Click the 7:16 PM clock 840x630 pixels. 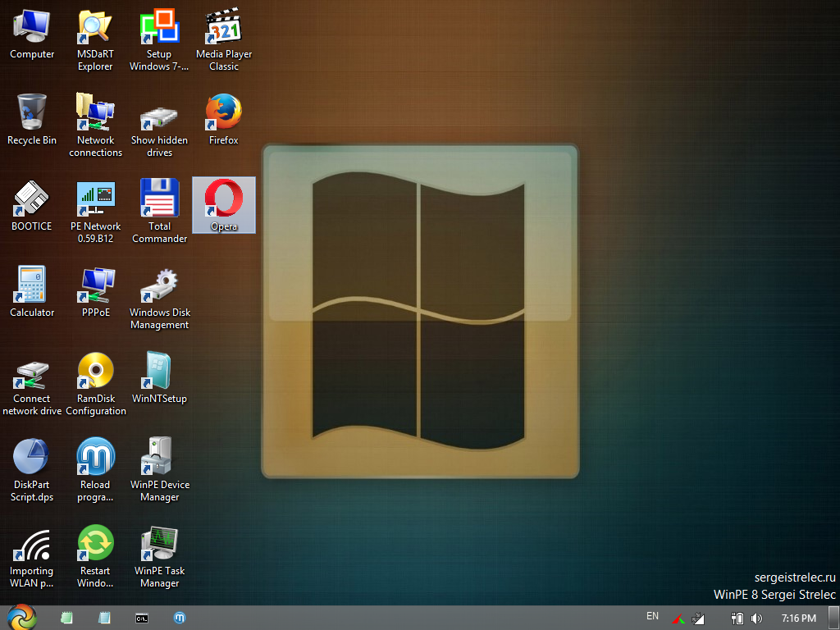point(798,619)
